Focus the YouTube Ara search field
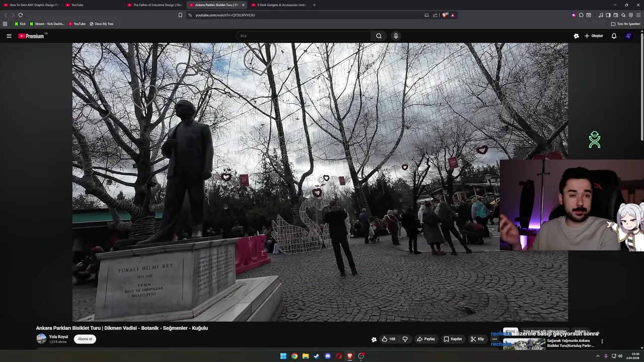This screenshot has width=644, height=362. pos(303,36)
